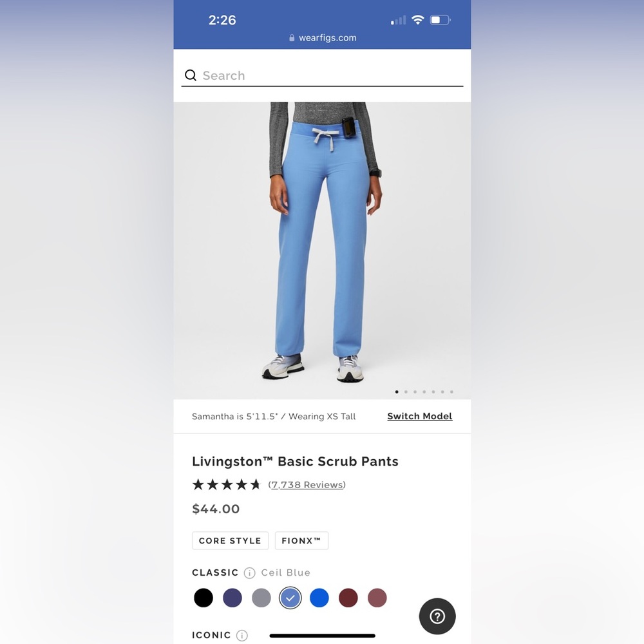Choose the navy color swatch
Image resolution: width=644 pixels, height=644 pixels.
point(232,598)
